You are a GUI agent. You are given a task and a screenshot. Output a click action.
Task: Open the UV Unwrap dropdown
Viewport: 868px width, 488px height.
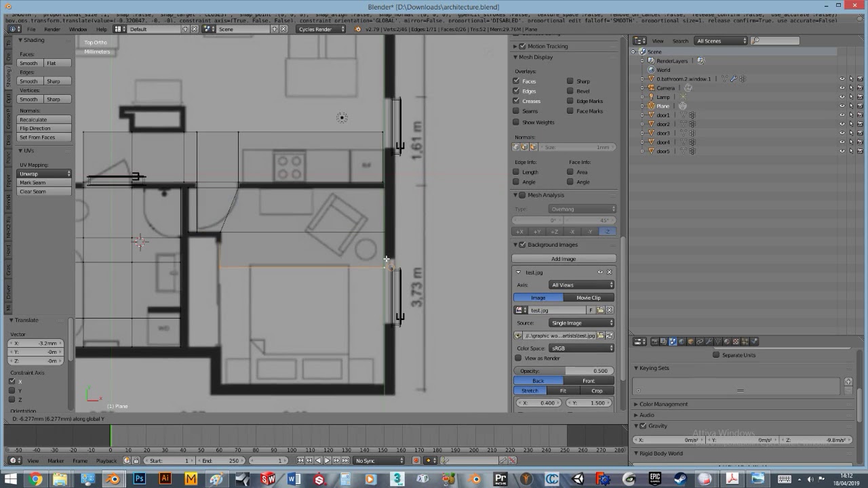45,174
